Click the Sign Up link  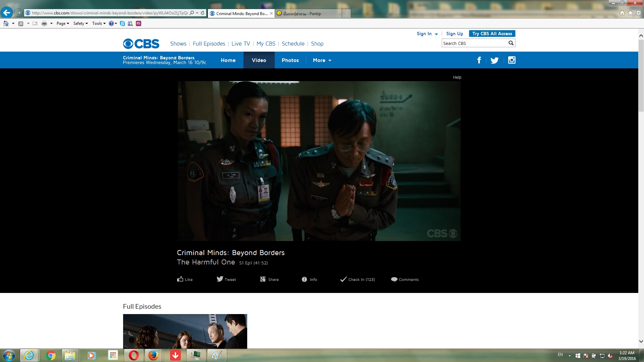454,34
